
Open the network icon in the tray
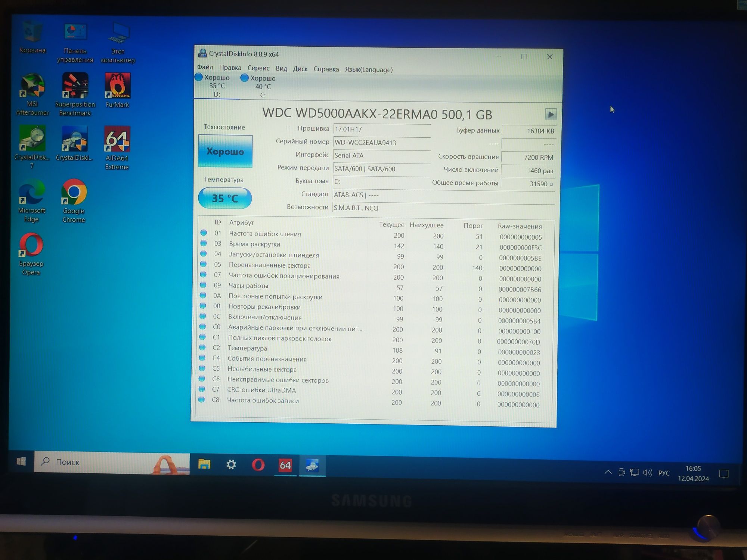point(635,472)
